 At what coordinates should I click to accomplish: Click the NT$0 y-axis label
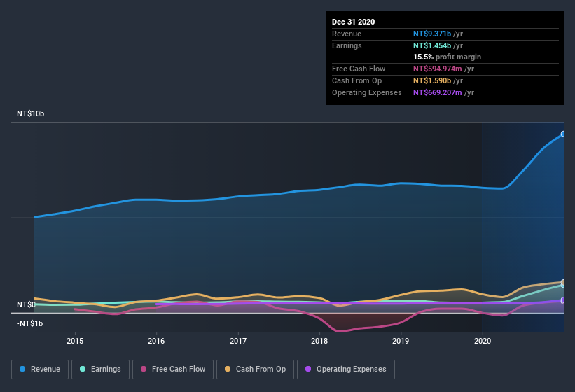tap(26, 304)
